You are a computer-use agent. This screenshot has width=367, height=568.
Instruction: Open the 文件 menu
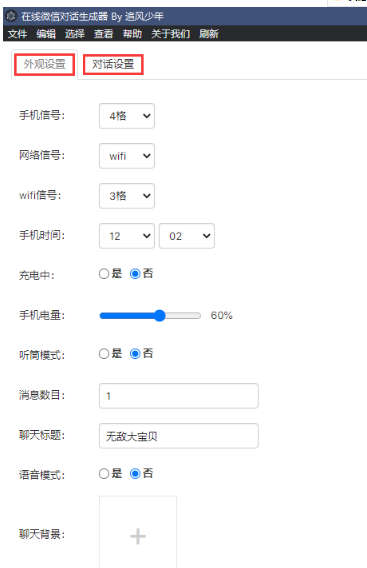17,34
